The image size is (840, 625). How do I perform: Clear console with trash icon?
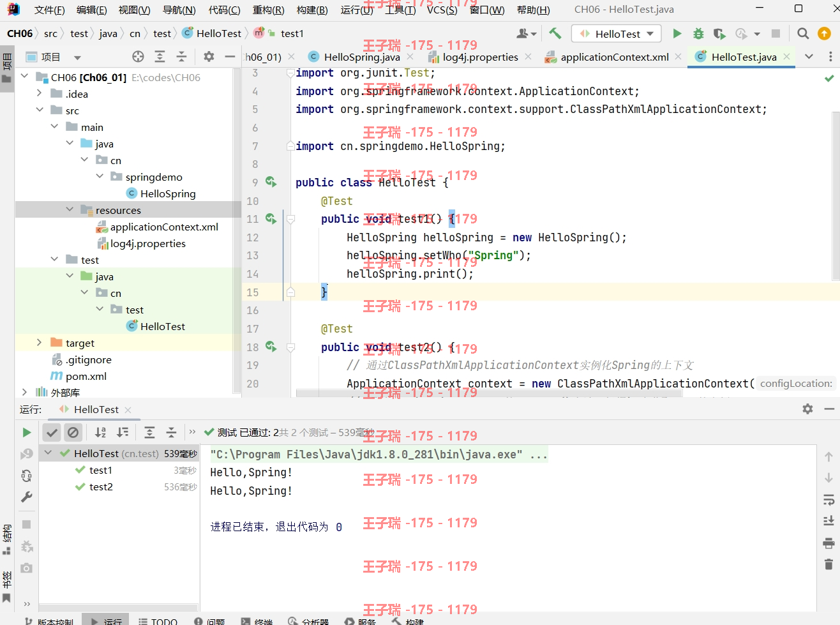829,564
